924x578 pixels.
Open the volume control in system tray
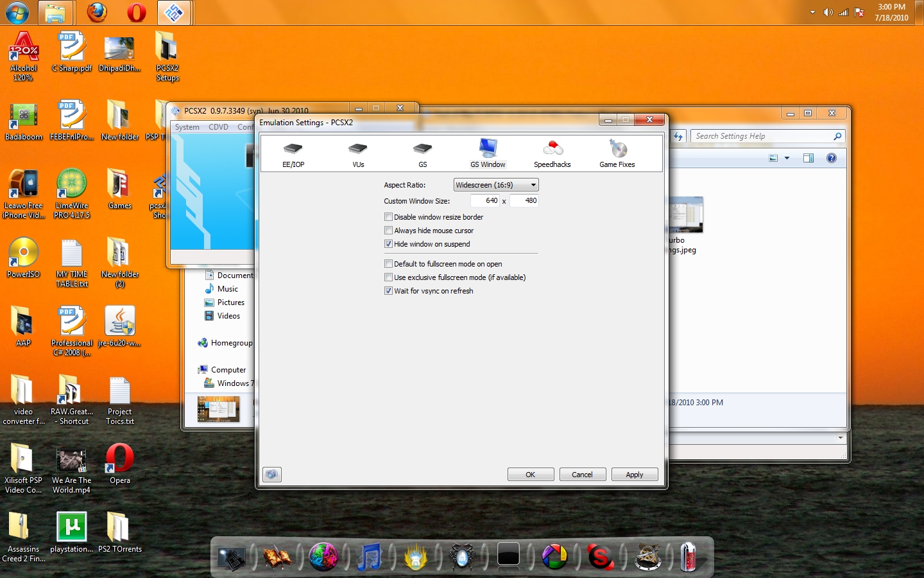coord(828,12)
